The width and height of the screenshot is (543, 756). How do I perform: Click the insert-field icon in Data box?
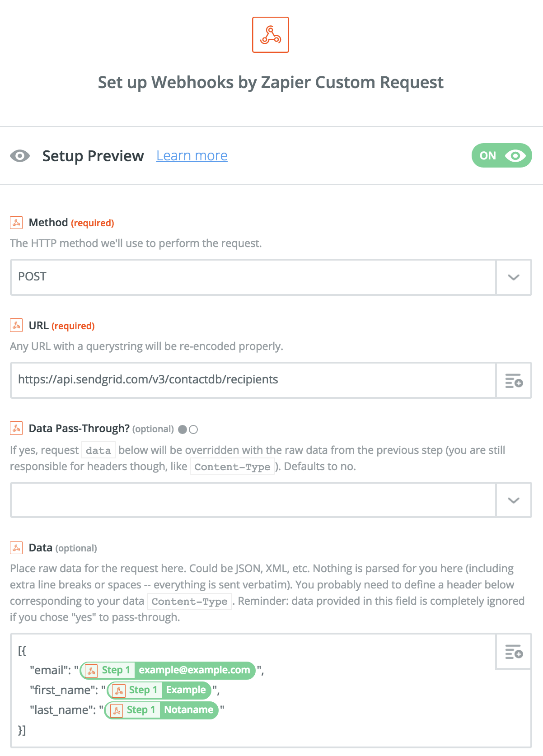click(514, 651)
